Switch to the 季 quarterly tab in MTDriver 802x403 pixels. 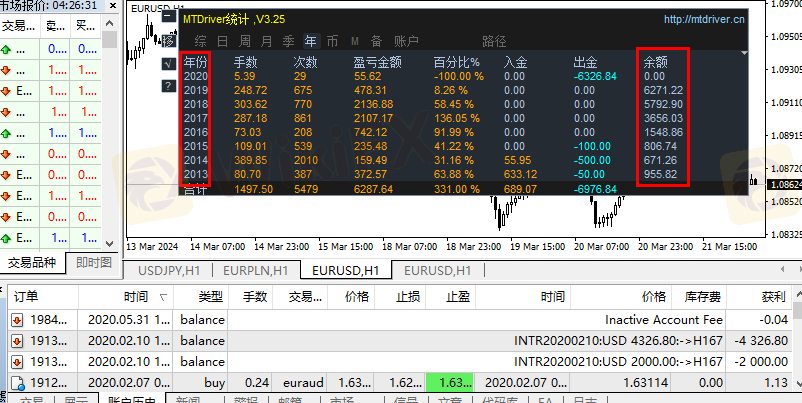pos(288,41)
